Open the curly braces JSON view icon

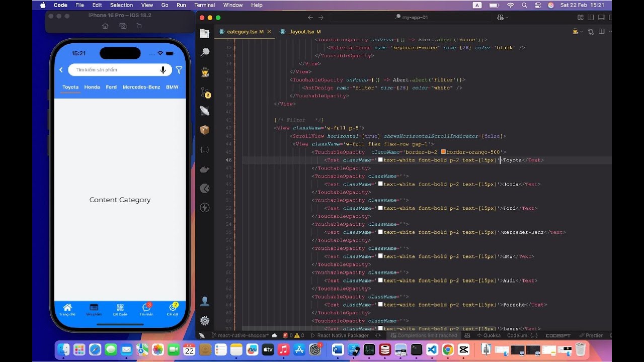205,149
